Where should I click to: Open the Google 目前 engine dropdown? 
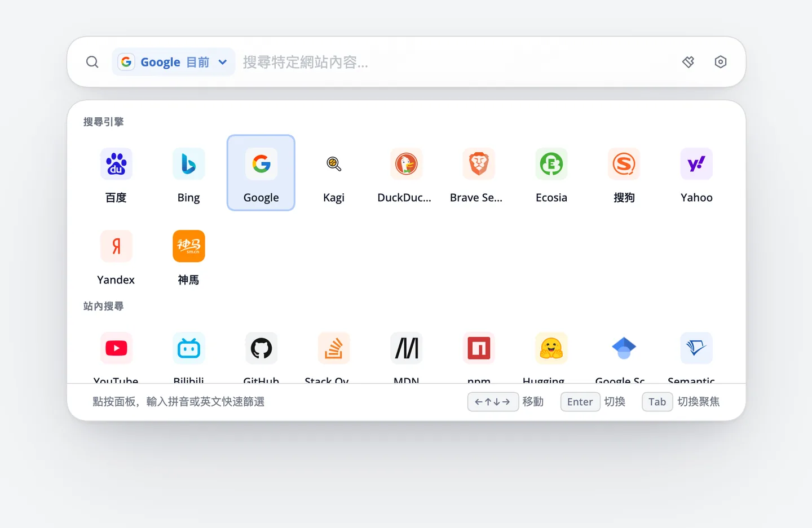174,62
